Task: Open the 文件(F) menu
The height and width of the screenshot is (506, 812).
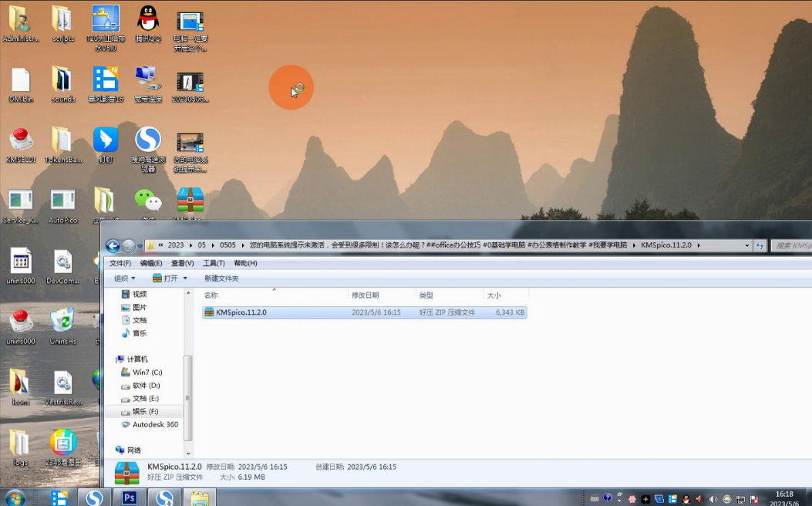Action: [x=120, y=263]
